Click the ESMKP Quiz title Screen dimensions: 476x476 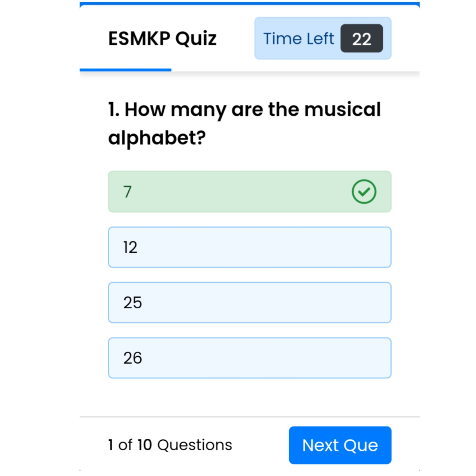pos(162,39)
